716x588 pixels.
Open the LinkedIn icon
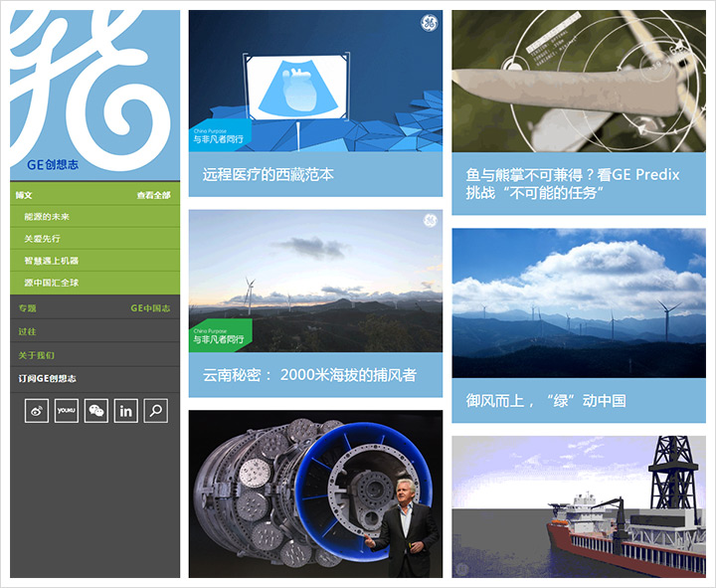[126, 411]
